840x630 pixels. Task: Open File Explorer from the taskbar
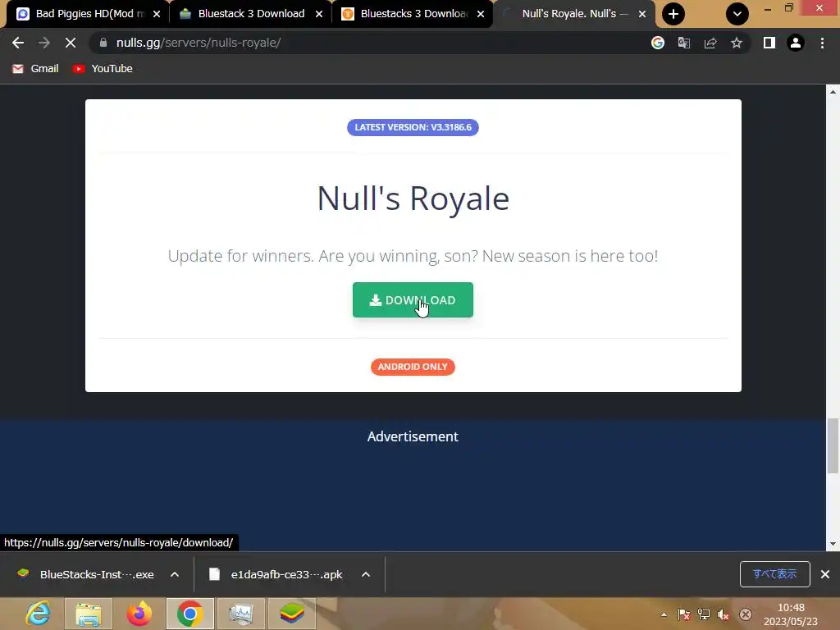click(89, 614)
